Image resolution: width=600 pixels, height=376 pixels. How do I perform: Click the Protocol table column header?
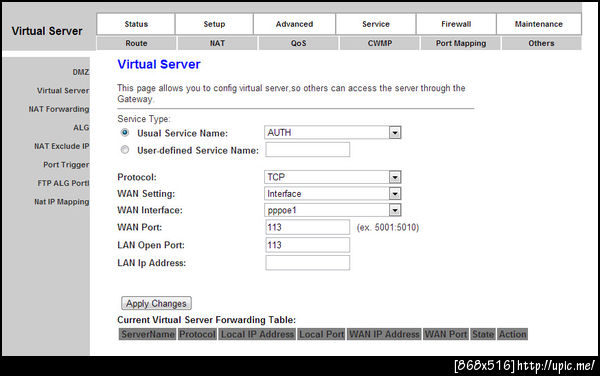197,334
